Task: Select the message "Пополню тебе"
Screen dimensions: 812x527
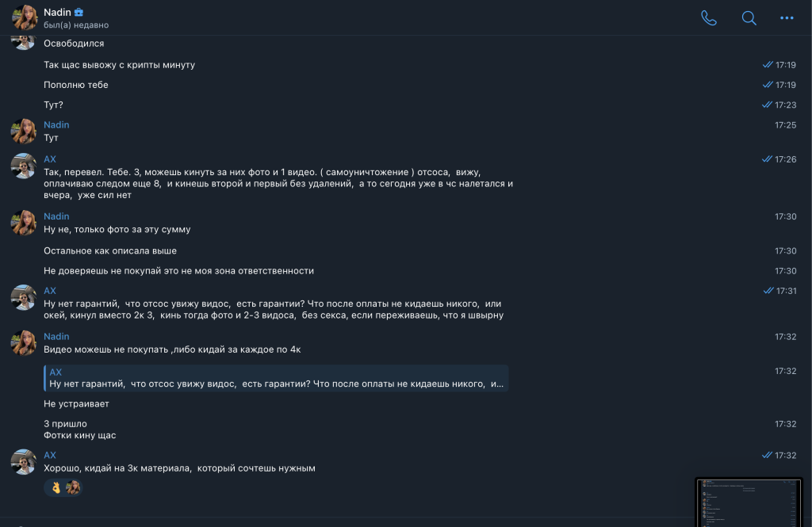Action: (76, 85)
